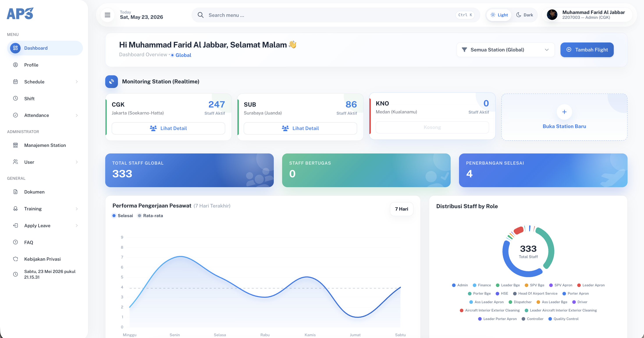The width and height of the screenshot is (644, 338).
Task: Click the Profile user icon
Action: click(16, 65)
